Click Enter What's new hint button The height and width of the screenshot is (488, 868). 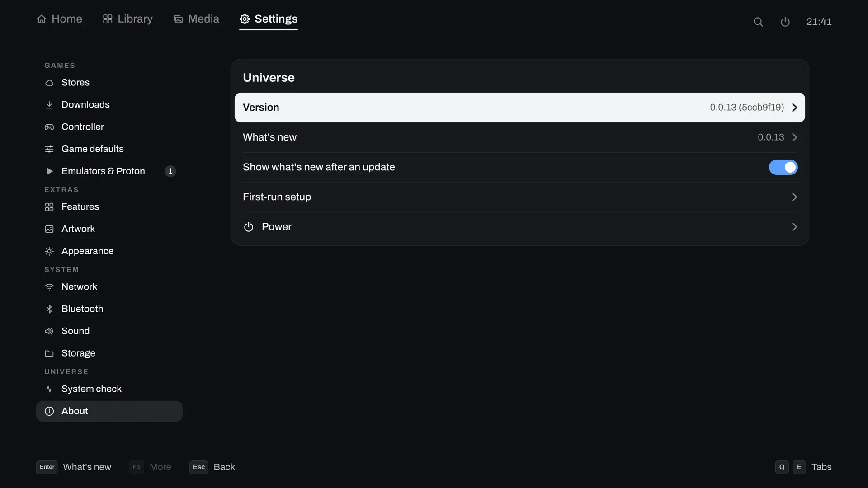[x=74, y=467]
